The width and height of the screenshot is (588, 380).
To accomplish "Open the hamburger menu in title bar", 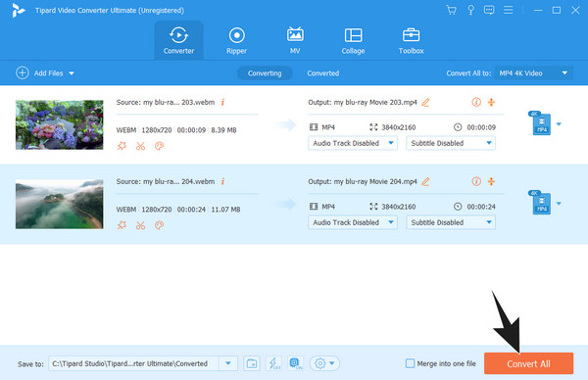I will point(508,10).
